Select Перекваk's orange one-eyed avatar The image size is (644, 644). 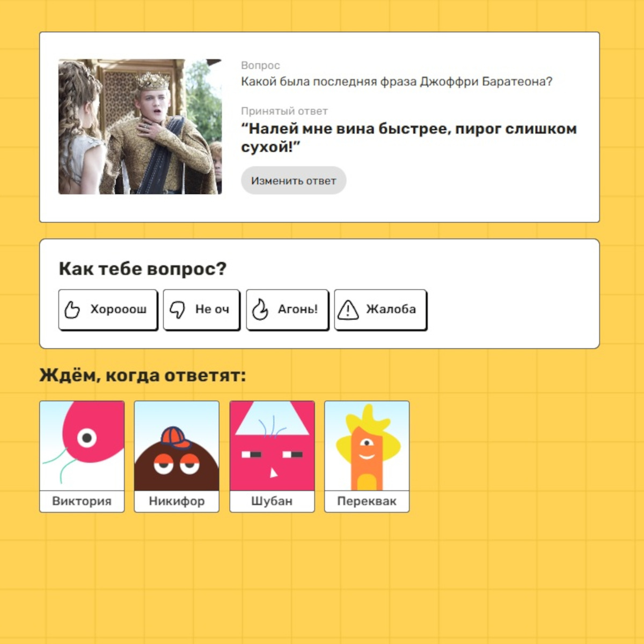tap(367, 446)
